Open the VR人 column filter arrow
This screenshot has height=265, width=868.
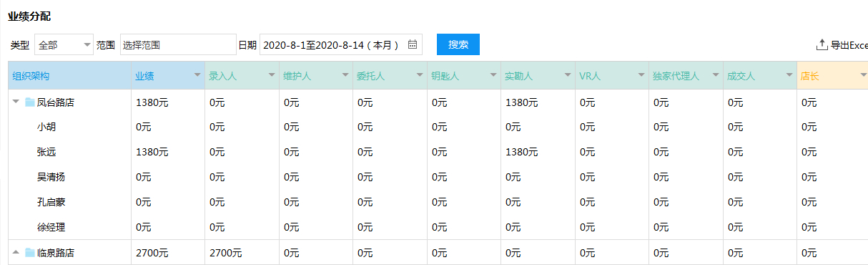click(x=641, y=75)
